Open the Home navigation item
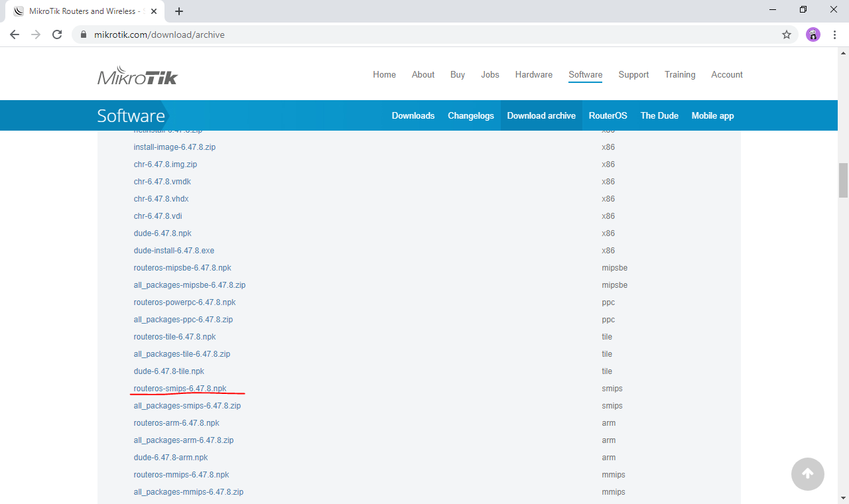This screenshot has width=849, height=504. 384,74
